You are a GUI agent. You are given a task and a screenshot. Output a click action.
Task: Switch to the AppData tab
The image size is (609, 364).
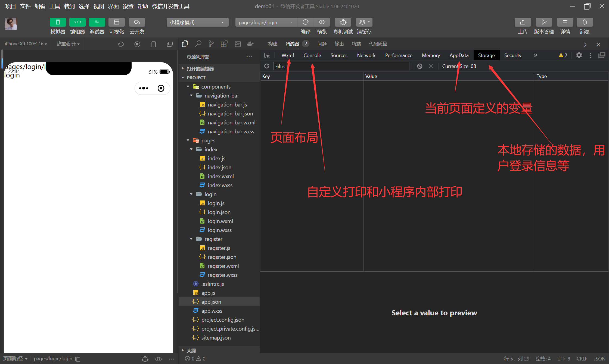pyautogui.click(x=459, y=55)
